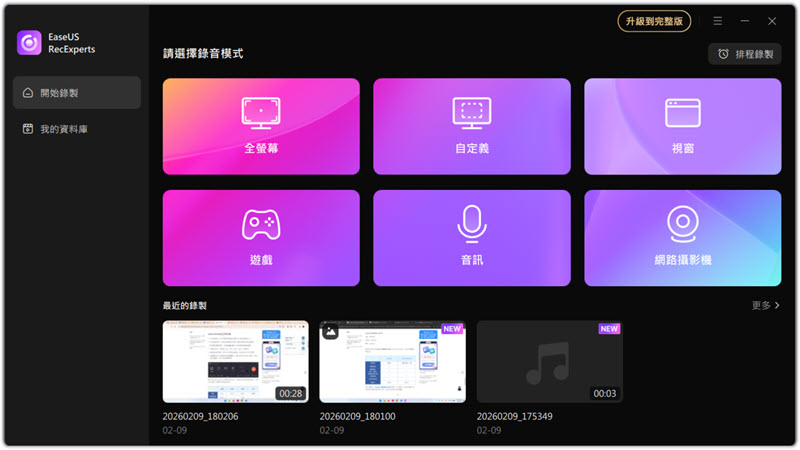Image resolution: width=800 pixels, height=450 pixels.
Task: Open 排程錄製 scheduled recording
Action: coord(745,54)
